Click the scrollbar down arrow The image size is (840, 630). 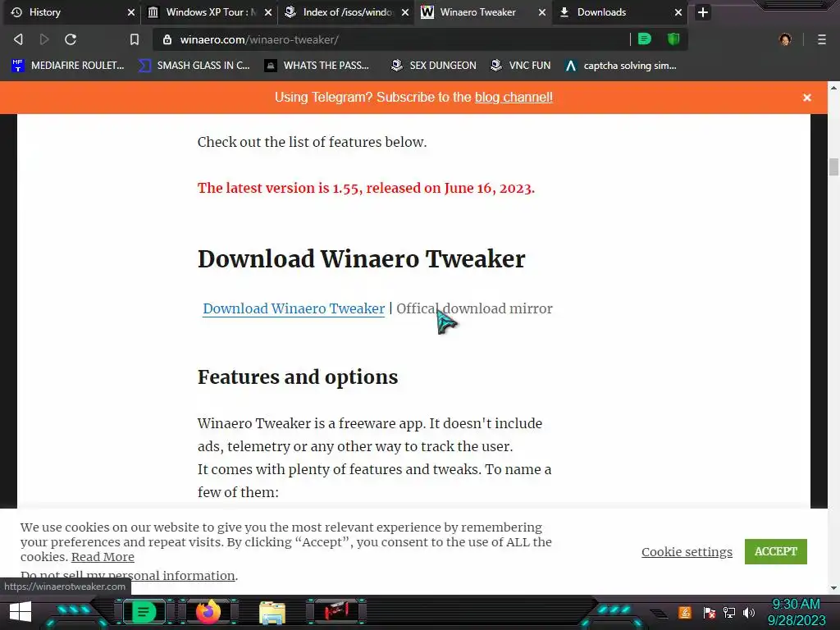833,587
